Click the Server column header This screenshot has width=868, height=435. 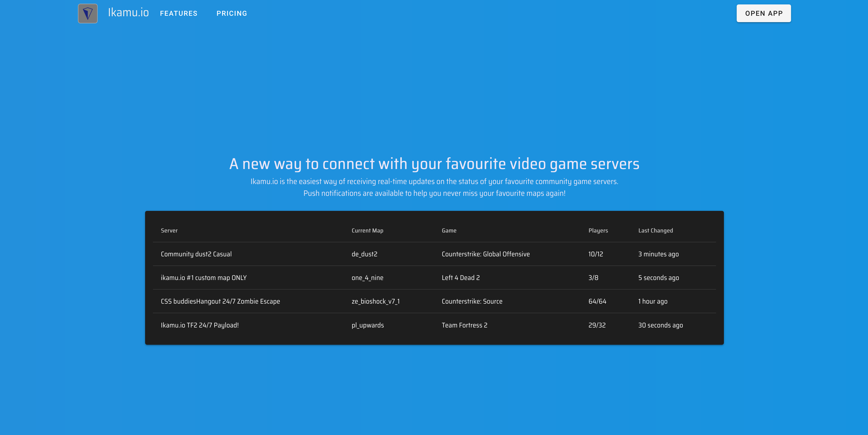(x=169, y=231)
